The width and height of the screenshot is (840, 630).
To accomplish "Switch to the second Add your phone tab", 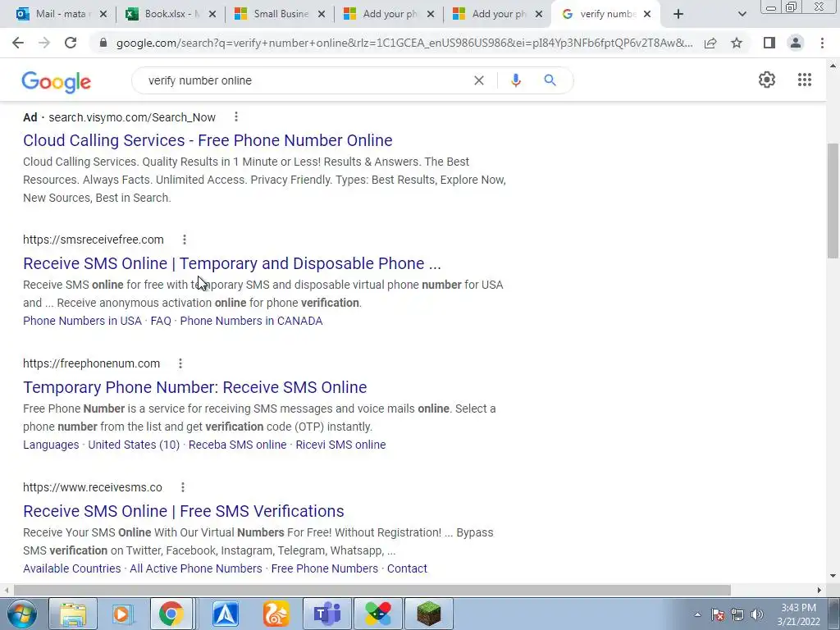I will tap(500, 14).
